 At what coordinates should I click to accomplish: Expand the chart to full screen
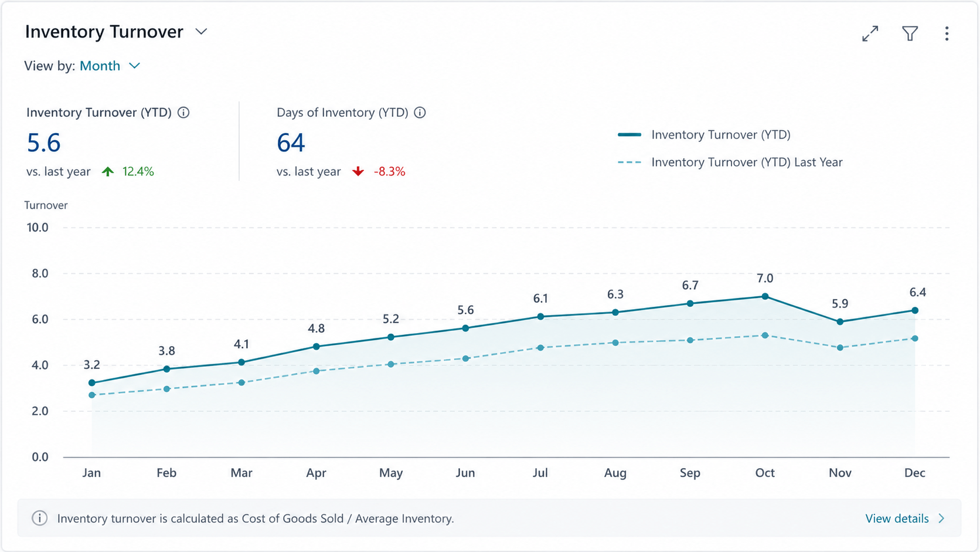(x=870, y=33)
